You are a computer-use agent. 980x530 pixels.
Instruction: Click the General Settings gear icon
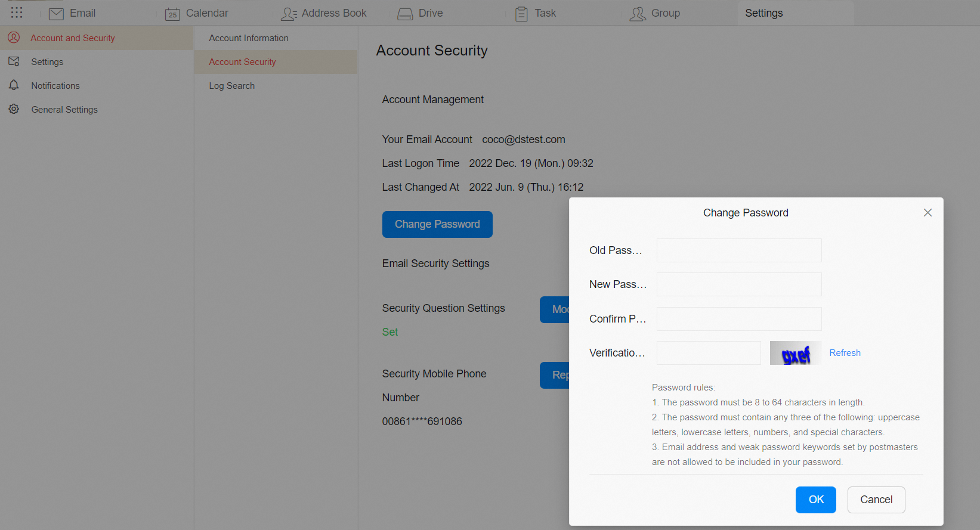[14, 109]
